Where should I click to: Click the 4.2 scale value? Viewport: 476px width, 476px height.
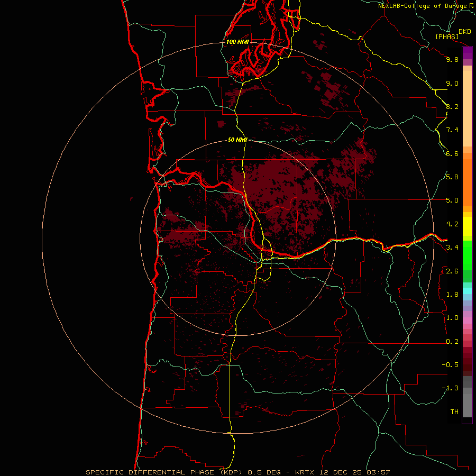(452, 224)
